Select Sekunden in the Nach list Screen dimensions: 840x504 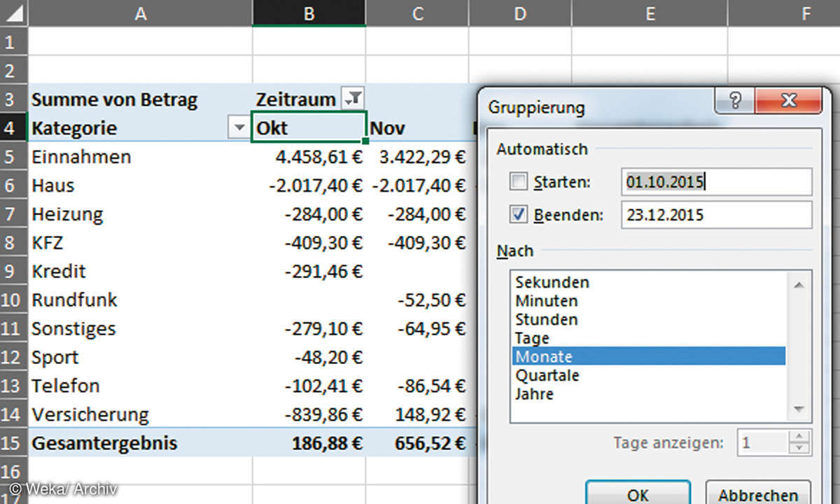[649, 282]
